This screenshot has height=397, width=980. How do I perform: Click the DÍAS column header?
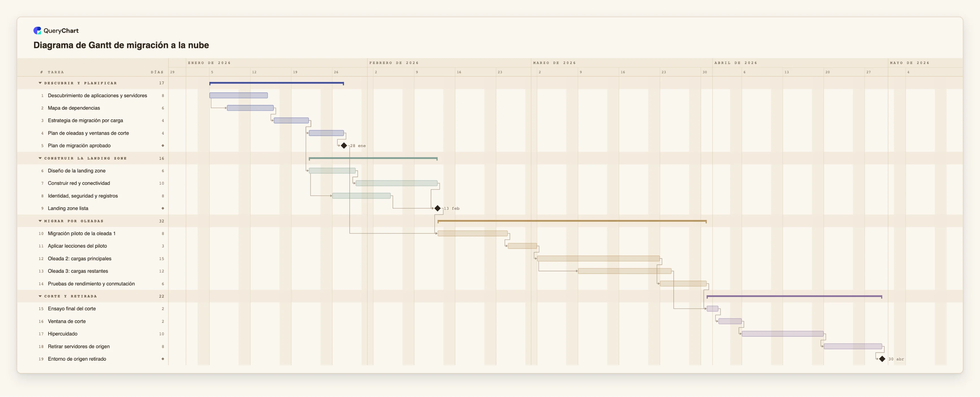pyautogui.click(x=157, y=72)
